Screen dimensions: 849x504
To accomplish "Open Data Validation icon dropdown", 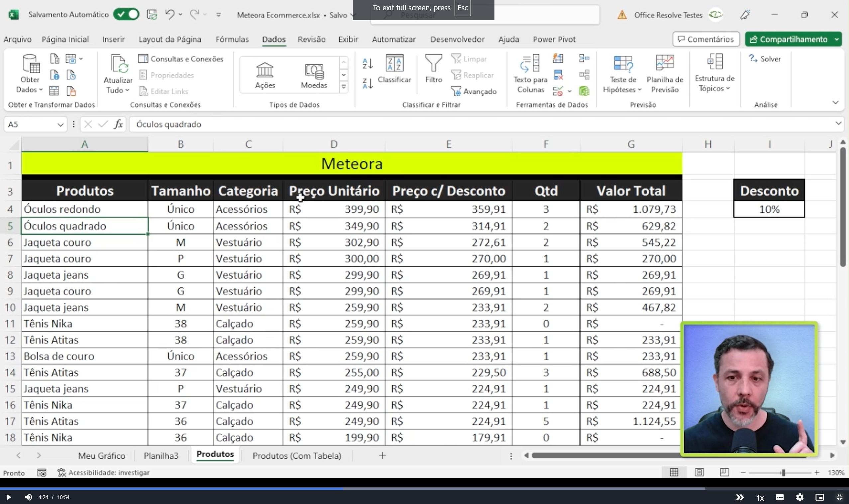I will point(569,91).
